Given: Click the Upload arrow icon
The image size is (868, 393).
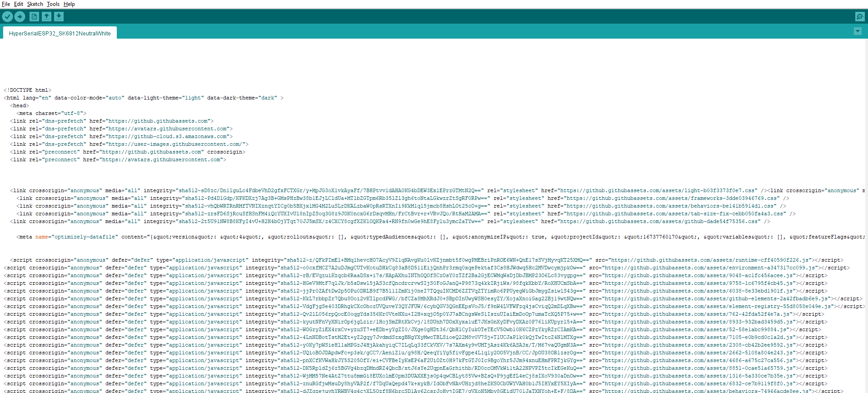Looking at the screenshot, I should click(x=20, y=17).
